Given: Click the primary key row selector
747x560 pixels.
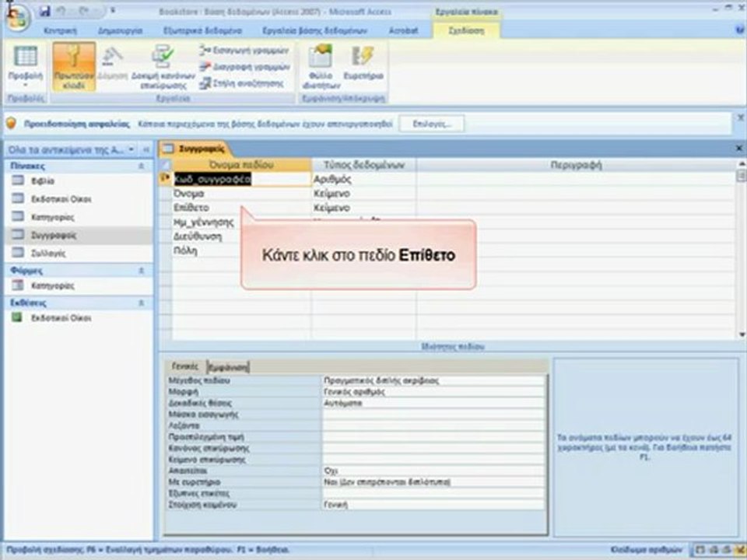Looking at the screenshot, I should (x=165, y=179).
